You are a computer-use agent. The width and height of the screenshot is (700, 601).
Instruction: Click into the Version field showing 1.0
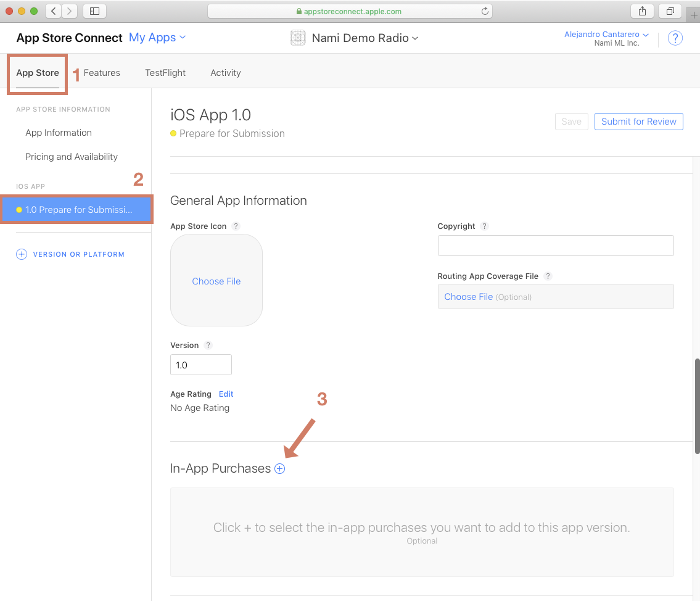coord(201,365)
